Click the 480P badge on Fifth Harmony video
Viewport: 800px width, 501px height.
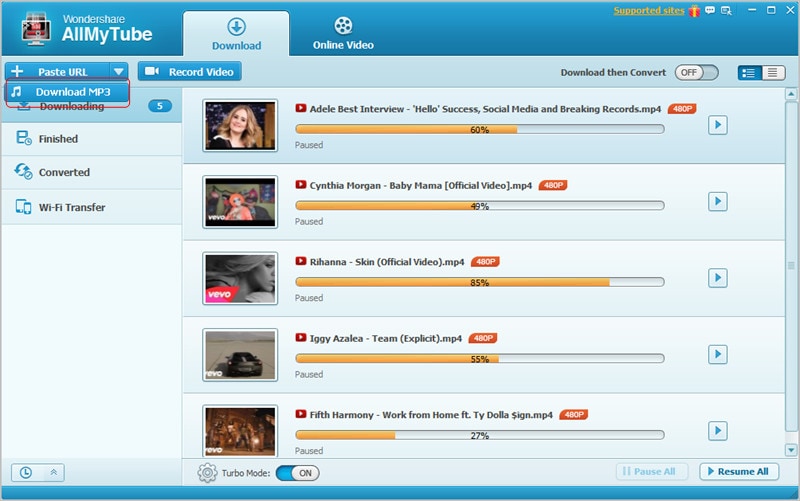[573, 415]
